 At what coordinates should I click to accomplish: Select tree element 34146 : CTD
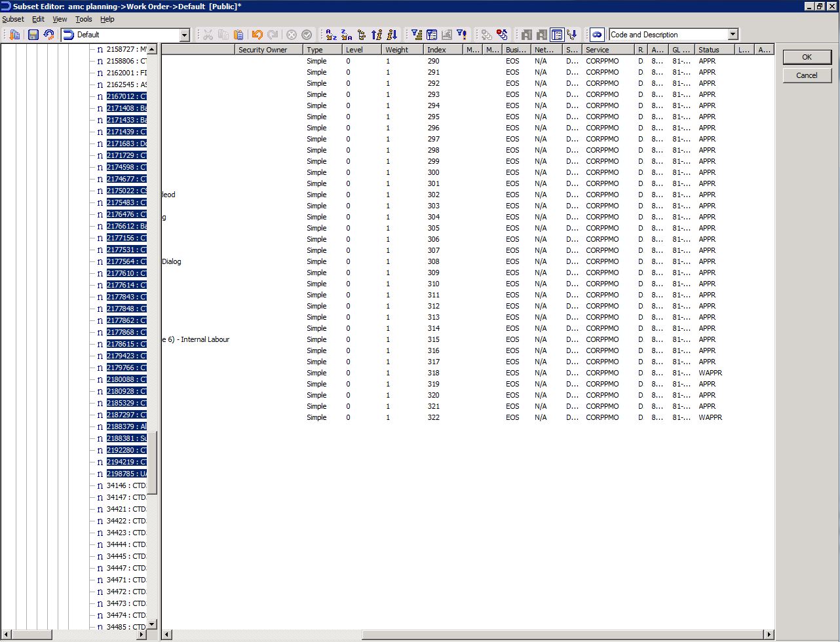(126, 485)
